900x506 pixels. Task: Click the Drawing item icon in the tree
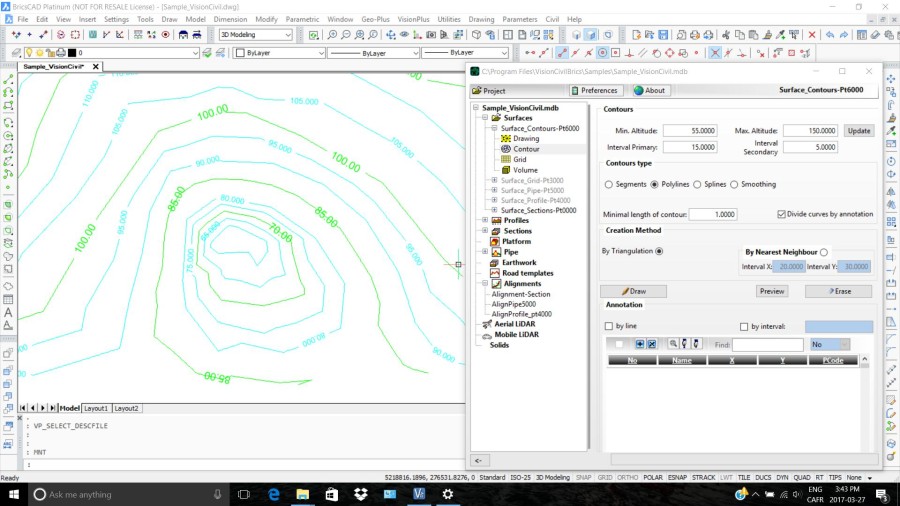point(506,139)
